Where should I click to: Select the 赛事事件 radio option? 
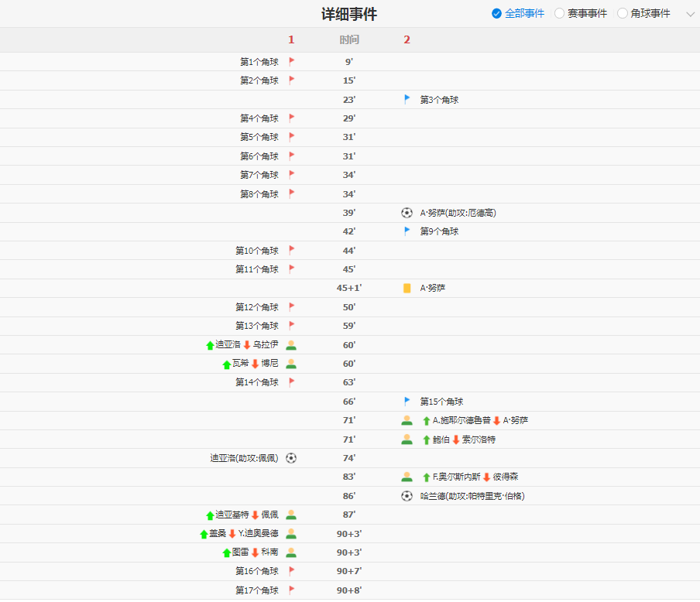pyautogui.click(x=580, y=14)
